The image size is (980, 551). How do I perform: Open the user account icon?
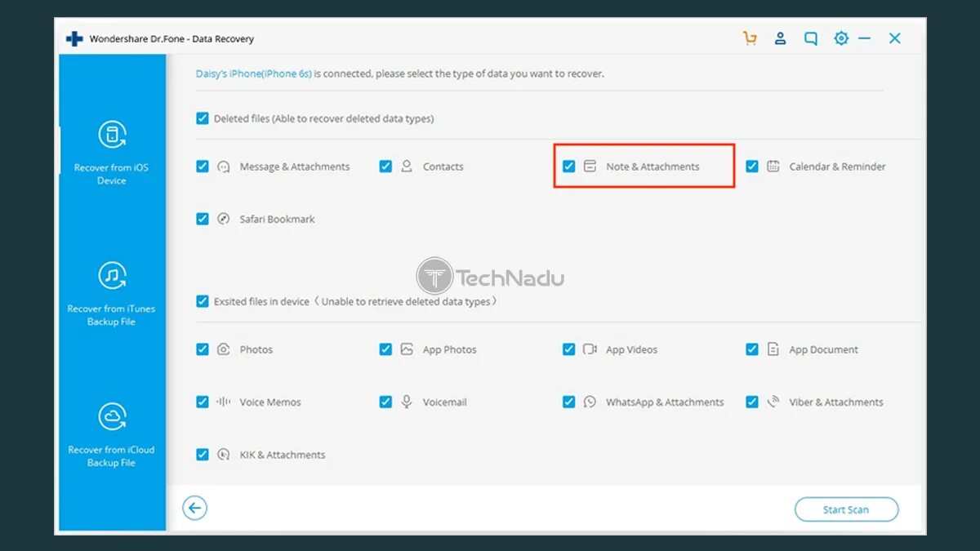(780, 38)
